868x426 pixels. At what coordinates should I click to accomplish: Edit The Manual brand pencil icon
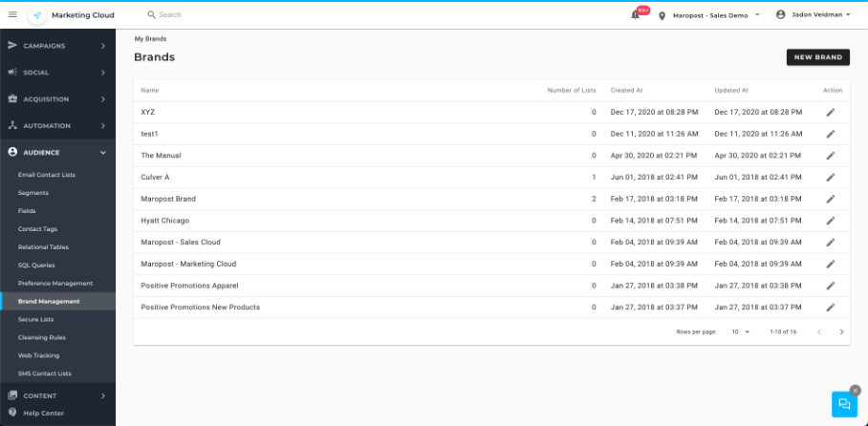(831, 156)
